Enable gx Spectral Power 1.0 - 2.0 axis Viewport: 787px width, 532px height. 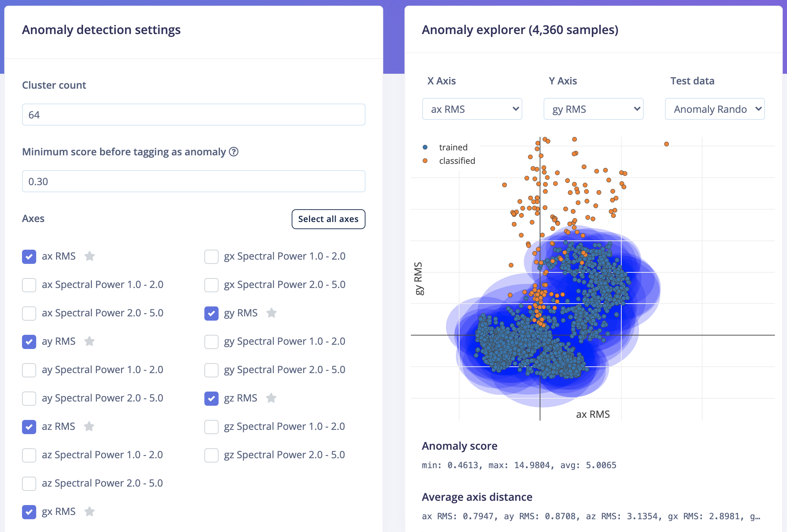211,256
